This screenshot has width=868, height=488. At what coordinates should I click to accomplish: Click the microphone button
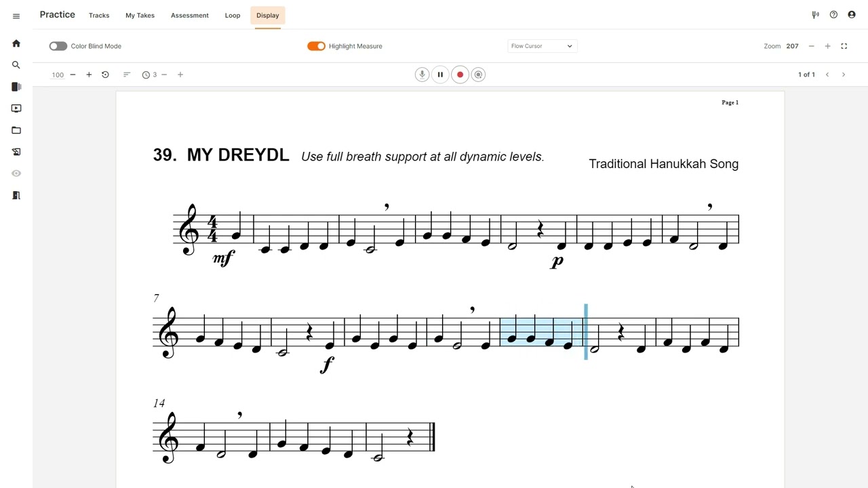click(422, 75)
